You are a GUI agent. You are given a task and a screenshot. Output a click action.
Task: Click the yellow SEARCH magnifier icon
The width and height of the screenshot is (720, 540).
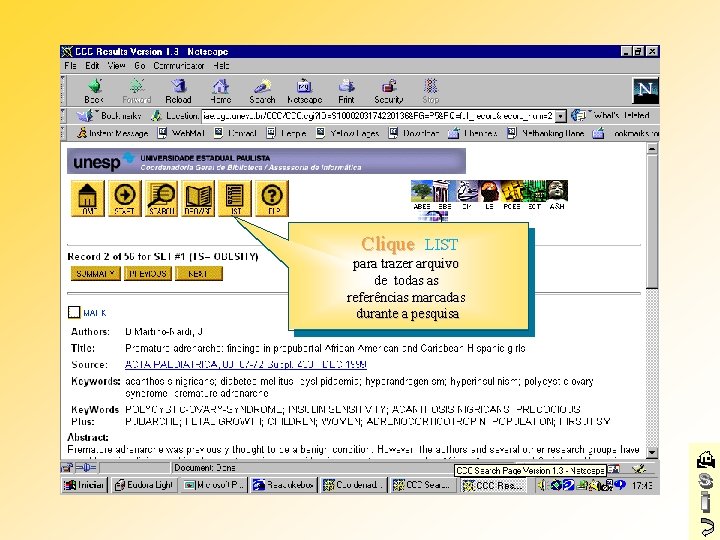[162, 198]
